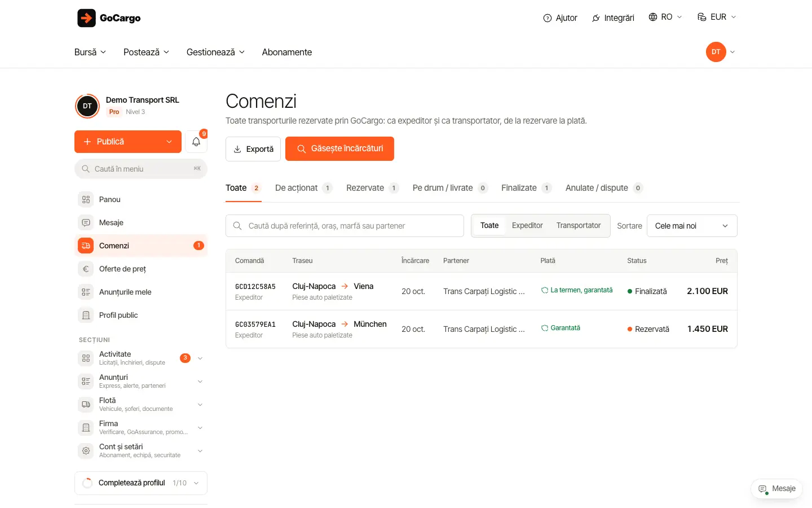This screenshot has width=812, height=508.
Task: Open the Panou sidebar icon
Action: [x=86, y=199]
